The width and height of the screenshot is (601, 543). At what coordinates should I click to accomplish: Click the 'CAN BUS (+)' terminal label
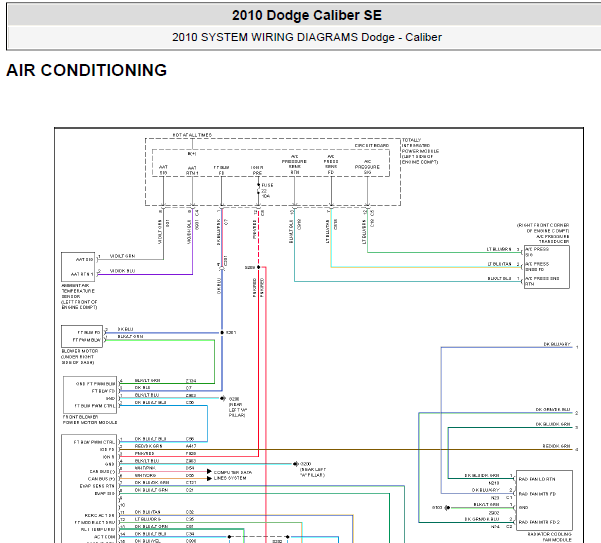pyautogui.click(x=101, y=479)
